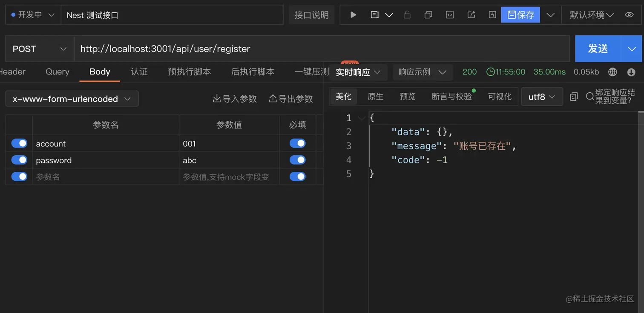The width and height of the screenshot is (644, 313).
Task: Copy response with the copy icon
Action: 574,97
